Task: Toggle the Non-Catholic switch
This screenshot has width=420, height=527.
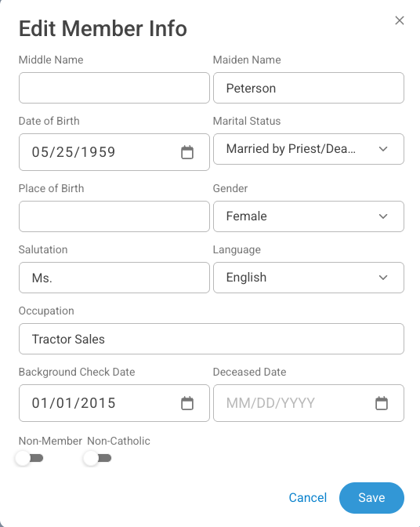Action: pyautogui.click(x=98, y=458)
